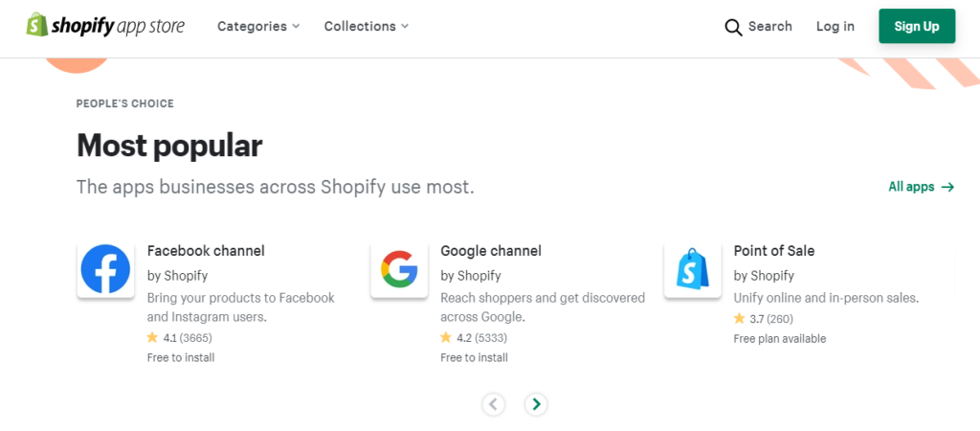The width and height of the screenshot is (980, 431).
Task: Click the star rating on Point of Sale
Action: 740,318
